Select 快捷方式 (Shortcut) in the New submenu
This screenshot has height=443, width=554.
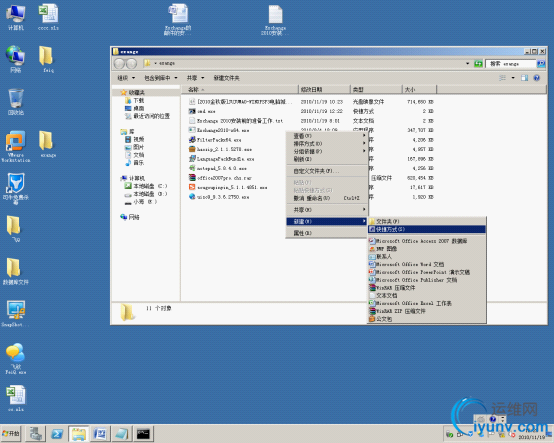427,229
